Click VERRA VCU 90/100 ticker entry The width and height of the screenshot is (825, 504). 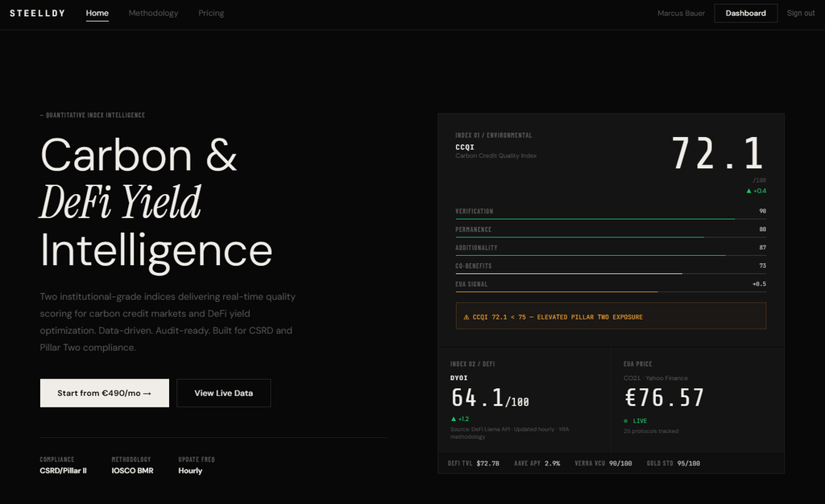click(603, 464)
